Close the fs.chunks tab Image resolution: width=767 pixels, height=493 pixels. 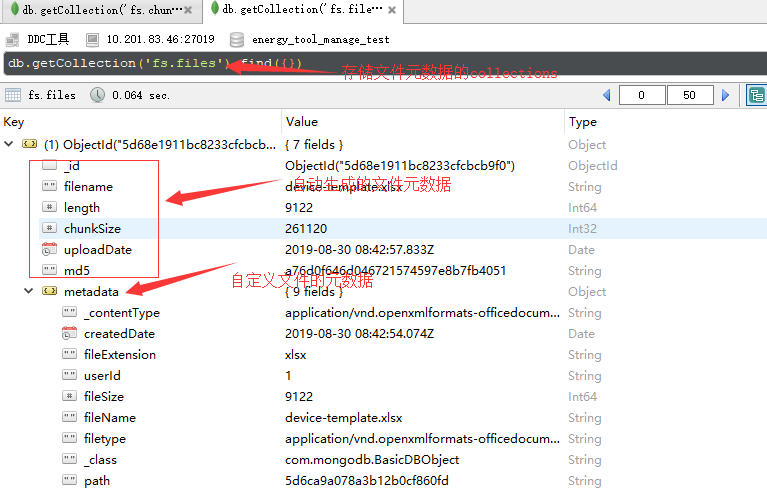pos(188,10)
